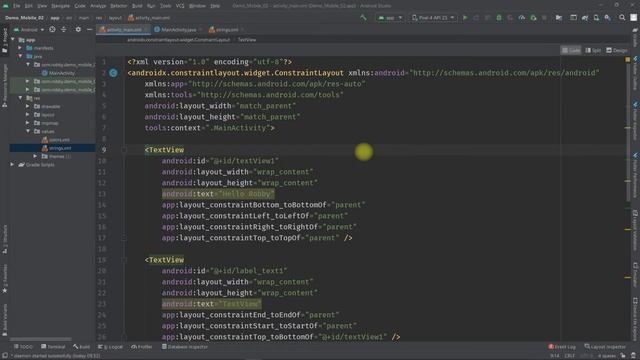
Task: Open the AVD Manager device icon
Action: tap(596, 18)
